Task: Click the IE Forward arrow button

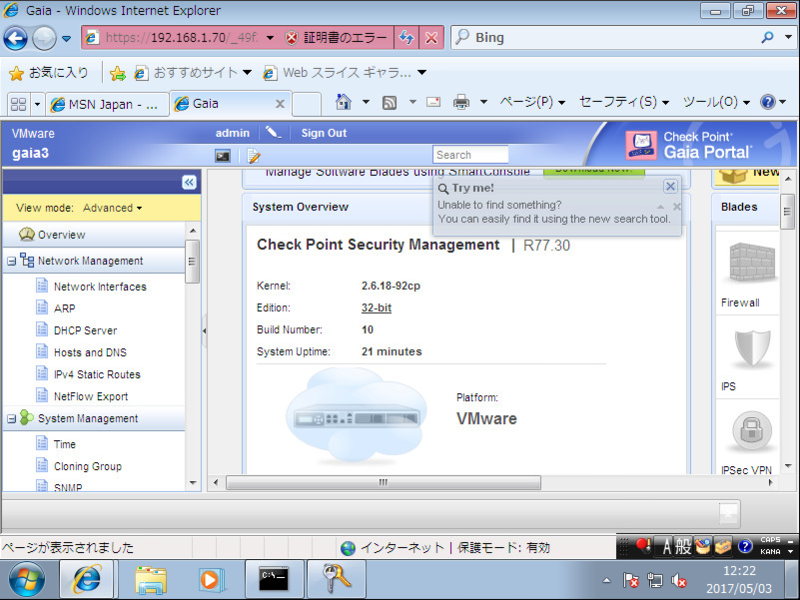Action: click(x=44, y=38)
